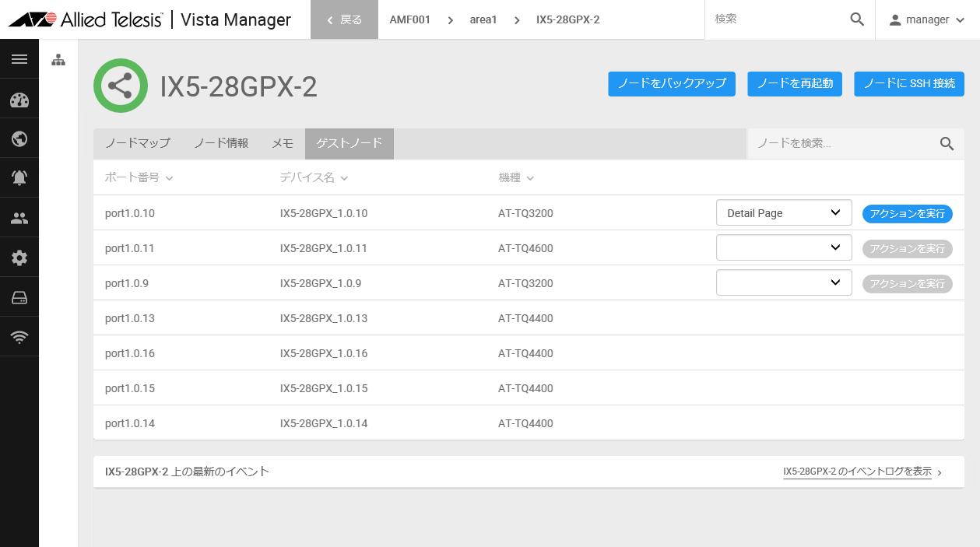Select device name IX5-28GPX_1.0.10
This screenshot has height=547, width=980.
(324, 213)
